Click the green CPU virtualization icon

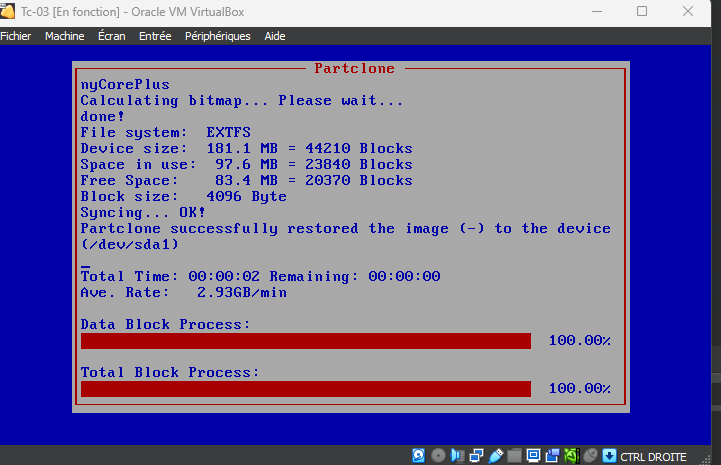pyautogui.click(x=572, y=455)
